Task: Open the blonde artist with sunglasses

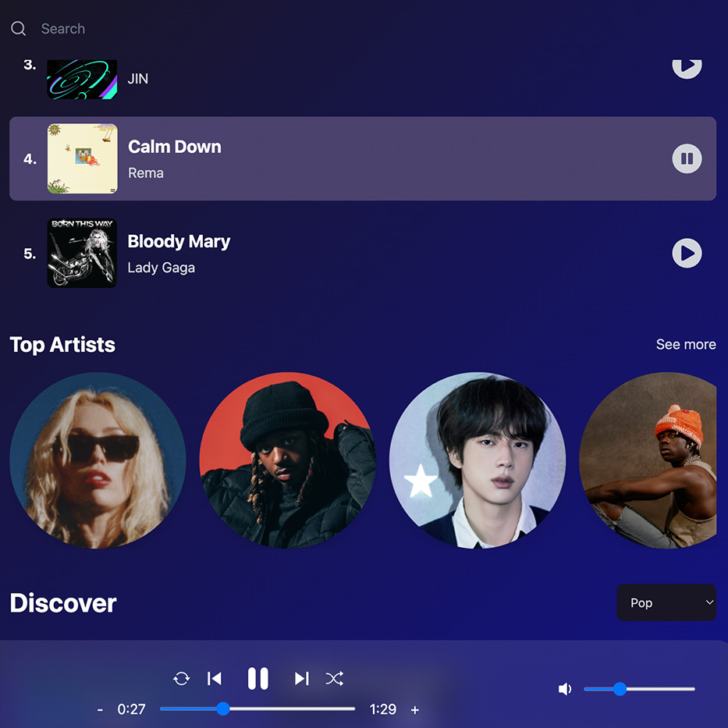Action: coord(98,460)
